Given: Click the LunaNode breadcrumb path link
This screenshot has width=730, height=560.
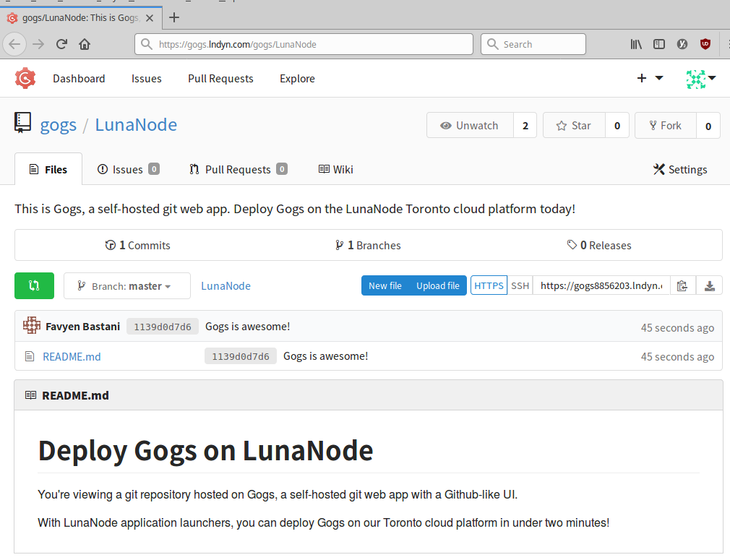Looking at the screenshot, I should pyautogui.click(x=226, y=286).
